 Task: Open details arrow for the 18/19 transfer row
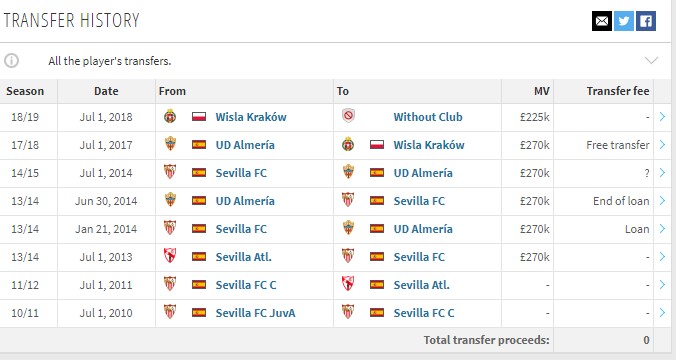(663, 116)
